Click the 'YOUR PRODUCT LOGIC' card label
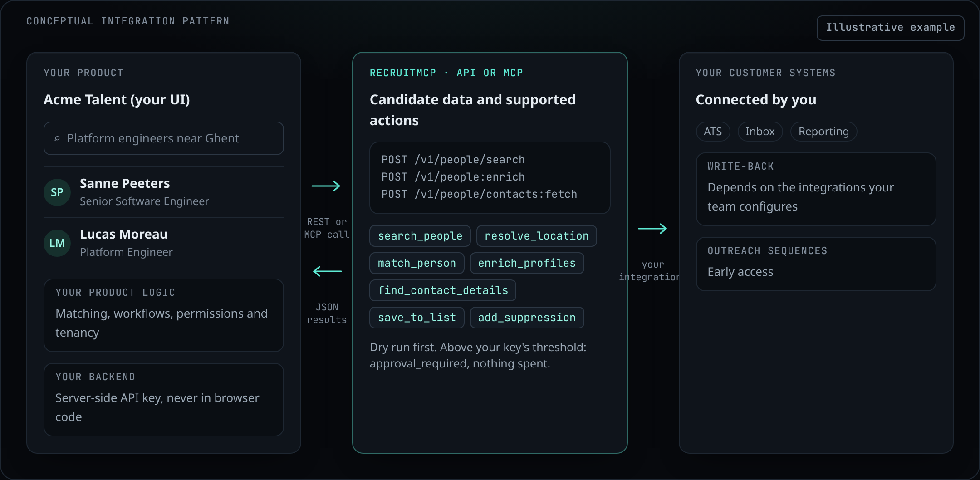This screenshot has height=480, width=980. (x=115, y=293)
